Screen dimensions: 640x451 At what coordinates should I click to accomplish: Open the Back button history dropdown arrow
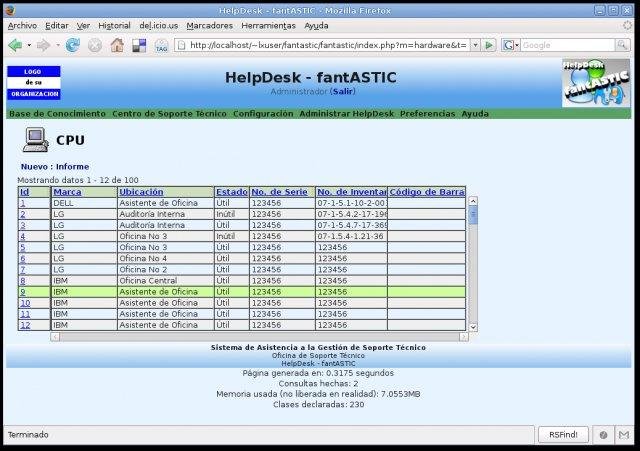click(29, 45)
